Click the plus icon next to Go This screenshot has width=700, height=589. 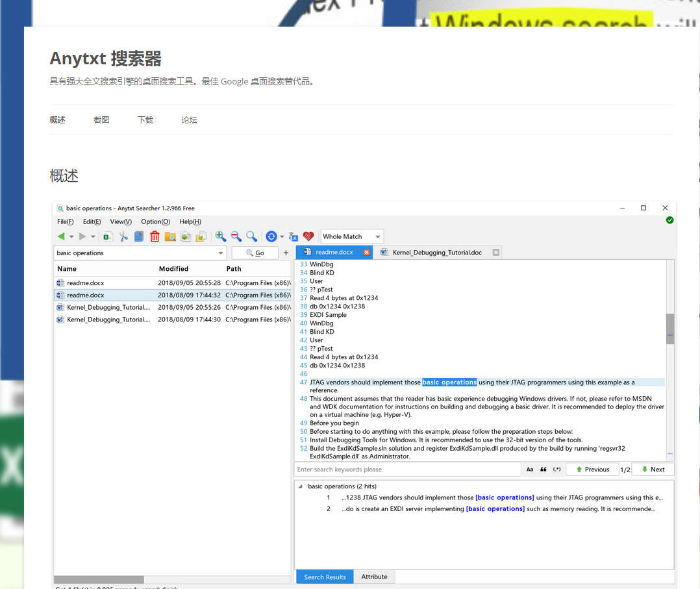point(286,253)
